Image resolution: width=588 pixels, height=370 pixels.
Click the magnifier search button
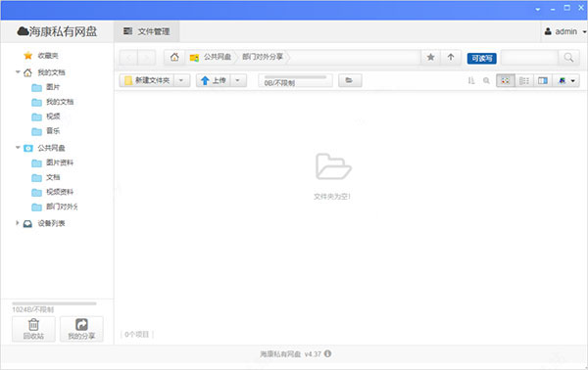pyautogui.click(x=568, y=58)
